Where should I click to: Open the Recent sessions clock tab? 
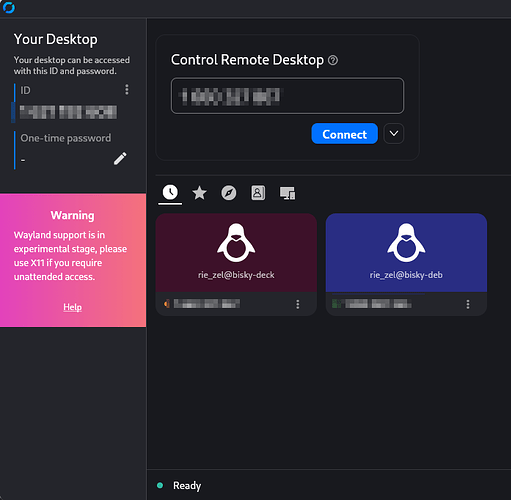(170, 192)
